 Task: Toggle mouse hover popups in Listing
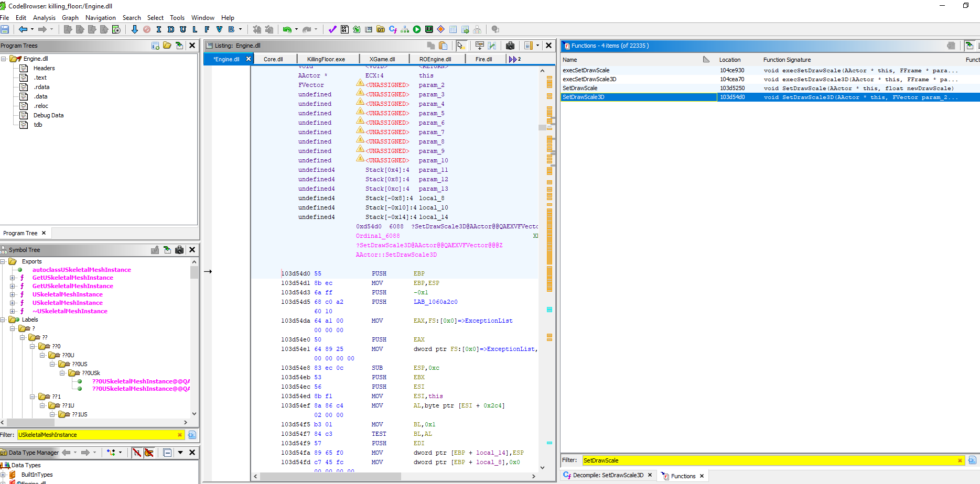pos(461,46)
